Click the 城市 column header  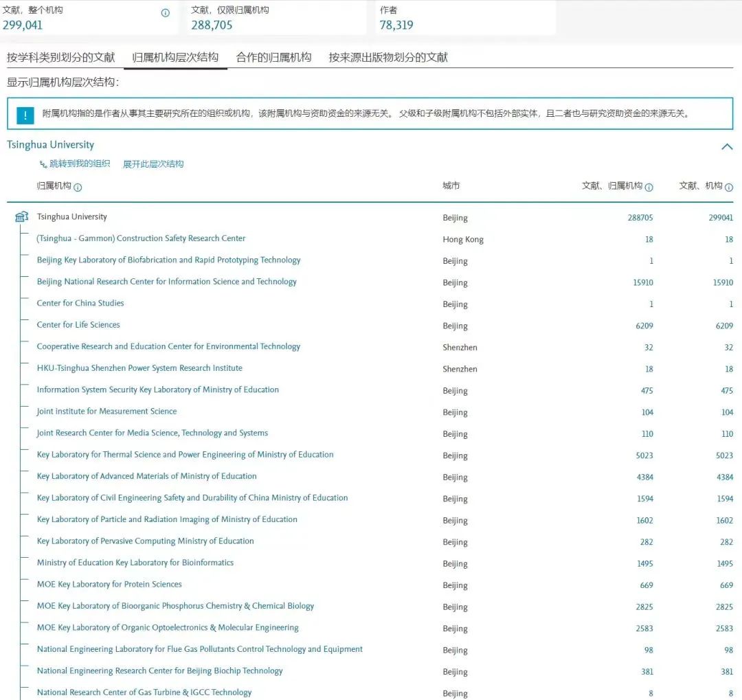tap(451, 185)
